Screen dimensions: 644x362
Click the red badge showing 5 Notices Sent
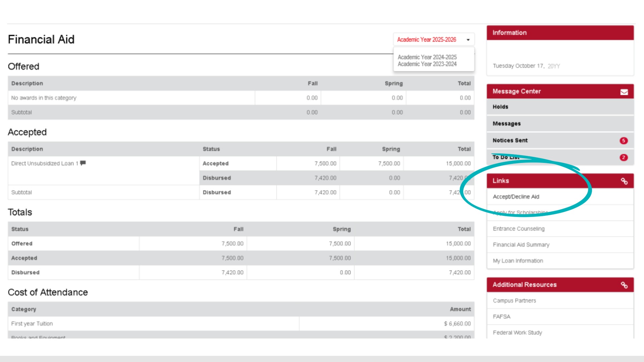[x=624, y=140]
